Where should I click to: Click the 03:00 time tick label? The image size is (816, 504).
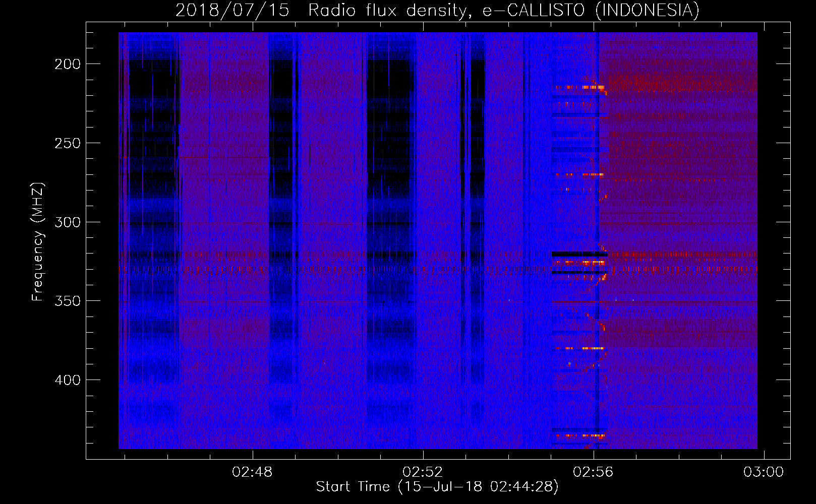pos(764,472)
